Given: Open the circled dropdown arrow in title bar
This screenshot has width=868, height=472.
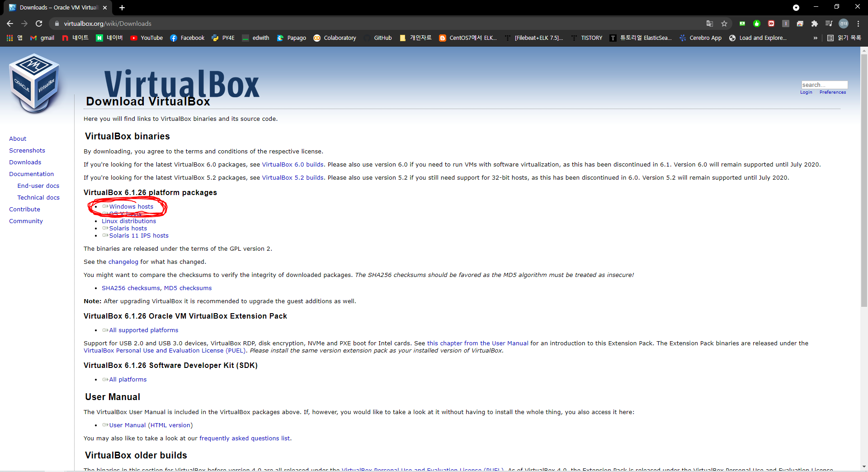Looking at the screenshot, I should point(796,8).
